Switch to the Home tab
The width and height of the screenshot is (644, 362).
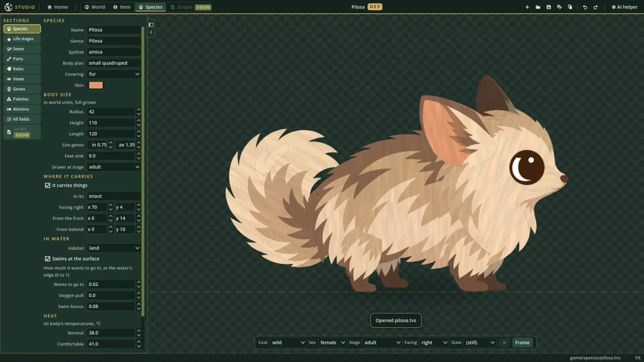click(58, 7)
